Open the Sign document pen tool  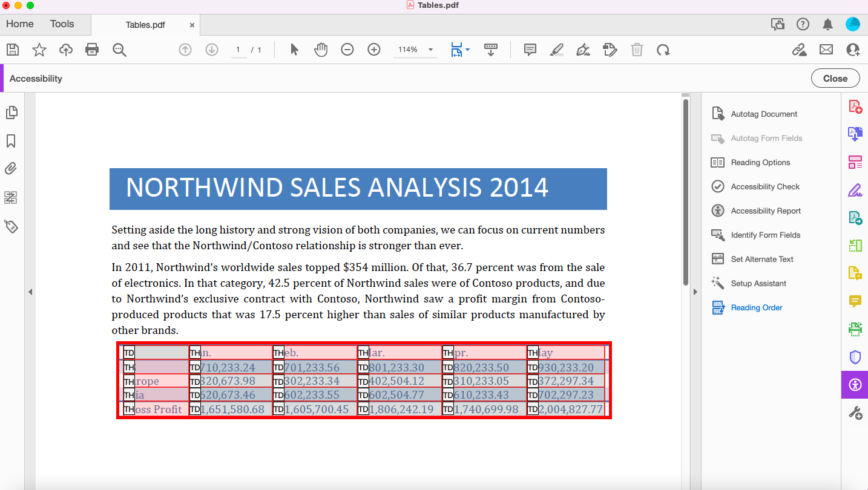click(x=584, y=50)
